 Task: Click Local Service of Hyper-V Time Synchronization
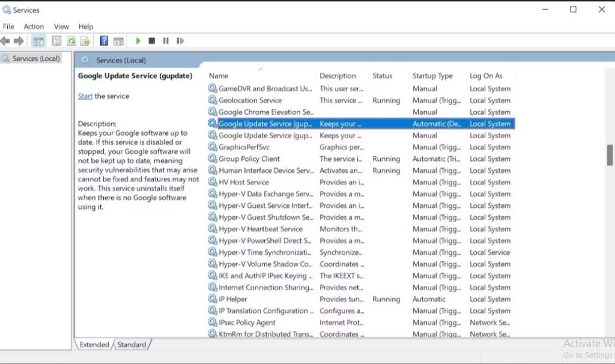point(490,253)
